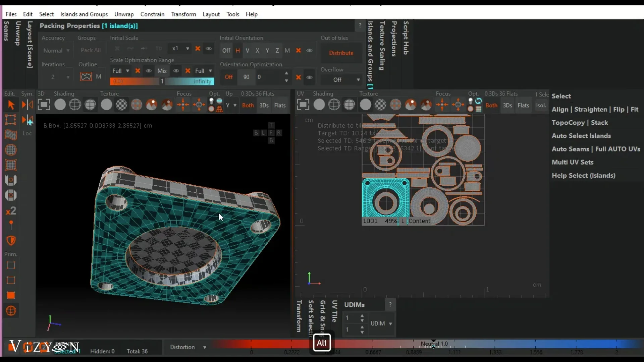The image size is (644, 362).
Task: Click the x2 tool in left sidebar
Action: tap(11, 211)
